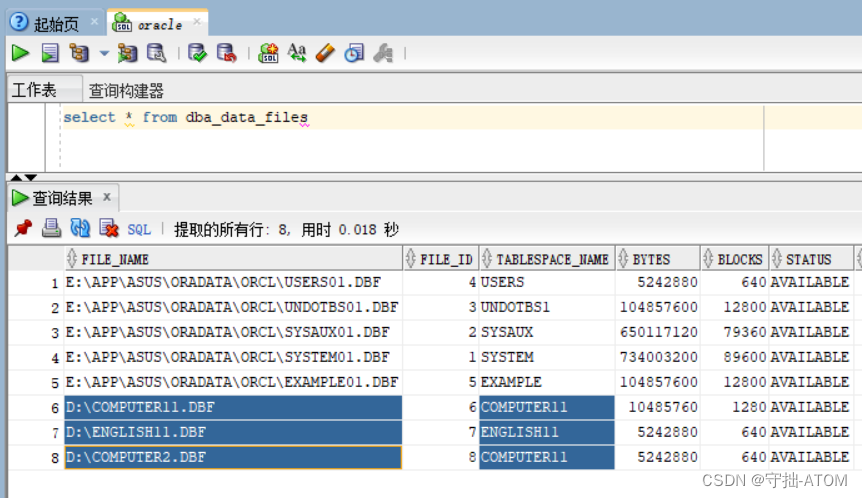Close the oracle worksheet tab

[197, 21]
